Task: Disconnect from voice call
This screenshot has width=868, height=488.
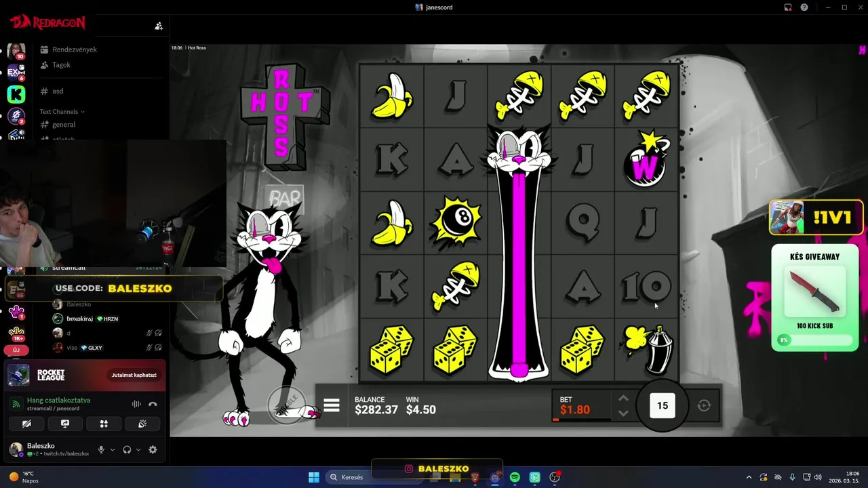Action: pos(153,404)
